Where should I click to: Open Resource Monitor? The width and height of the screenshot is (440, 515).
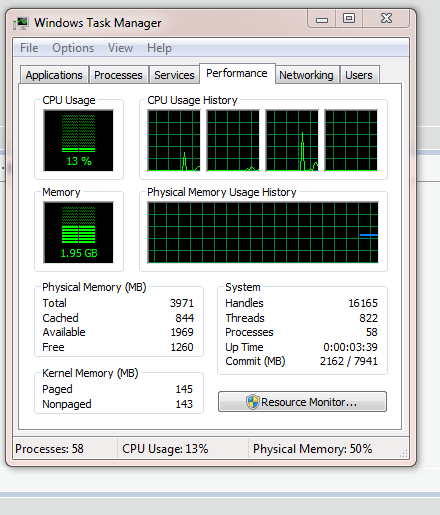coord(302,402)
